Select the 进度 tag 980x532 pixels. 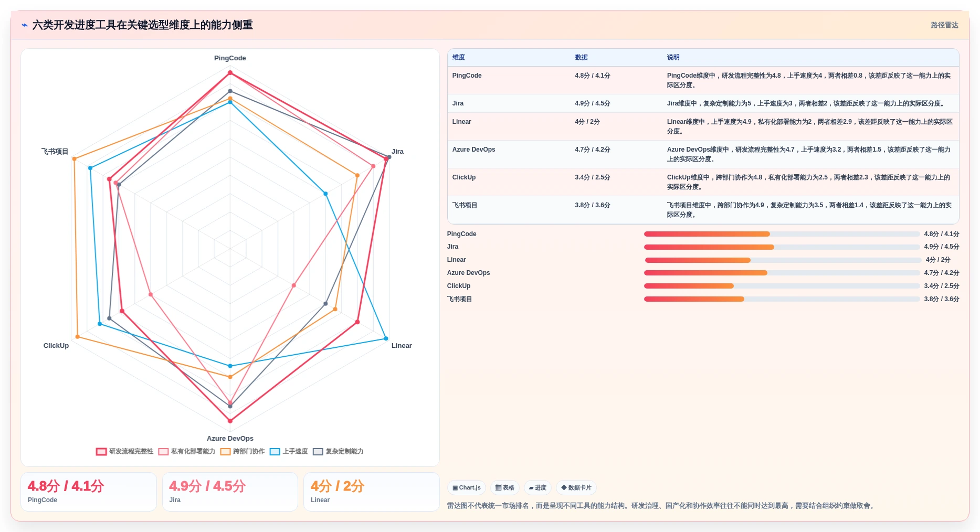538,488
